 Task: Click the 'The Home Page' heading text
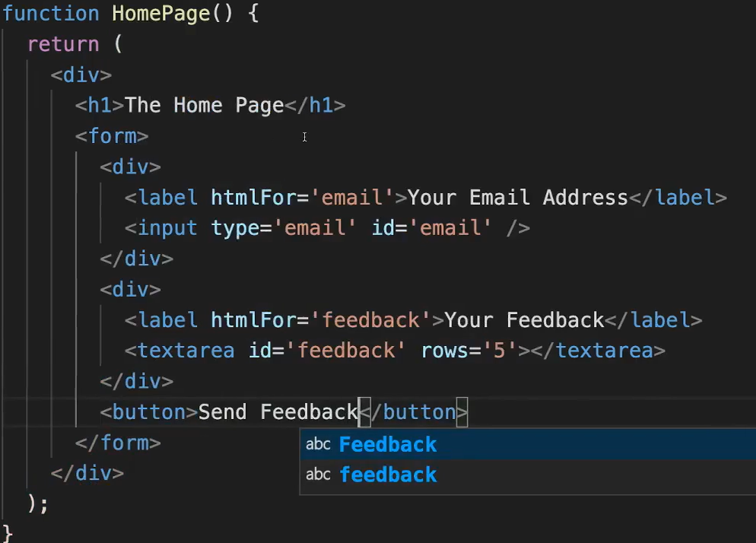(x=204, y=105)
